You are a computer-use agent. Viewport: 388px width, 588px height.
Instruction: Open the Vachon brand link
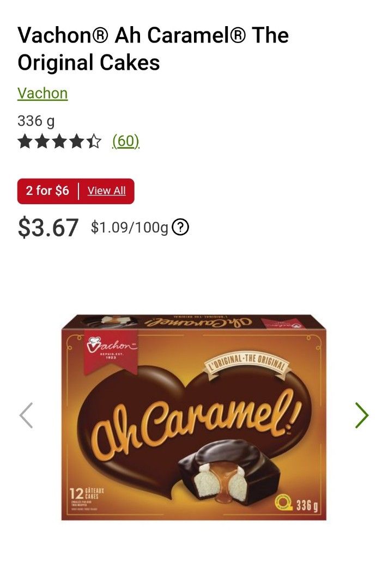(43, 94)
